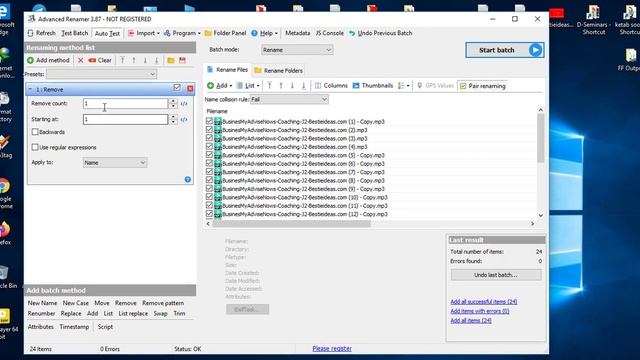Insert tag icon beside Remove count

tap(184, 104)
